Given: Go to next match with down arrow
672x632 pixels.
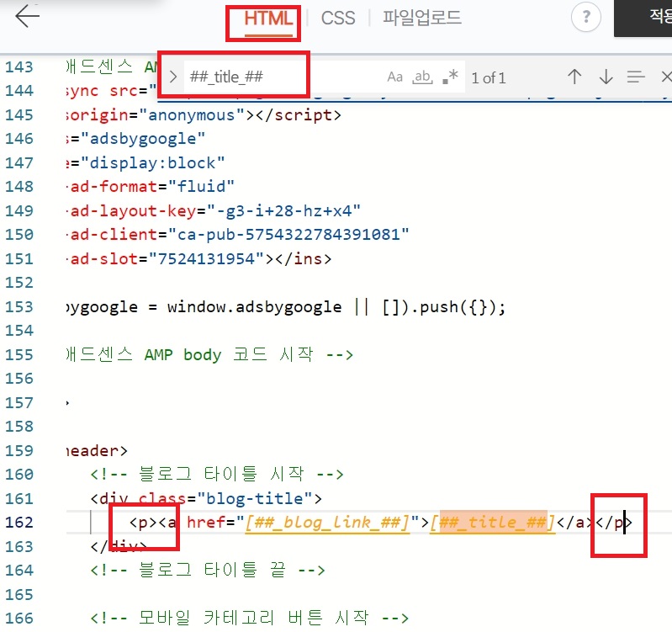Looking at the screenshot, I should pos(606,77).
